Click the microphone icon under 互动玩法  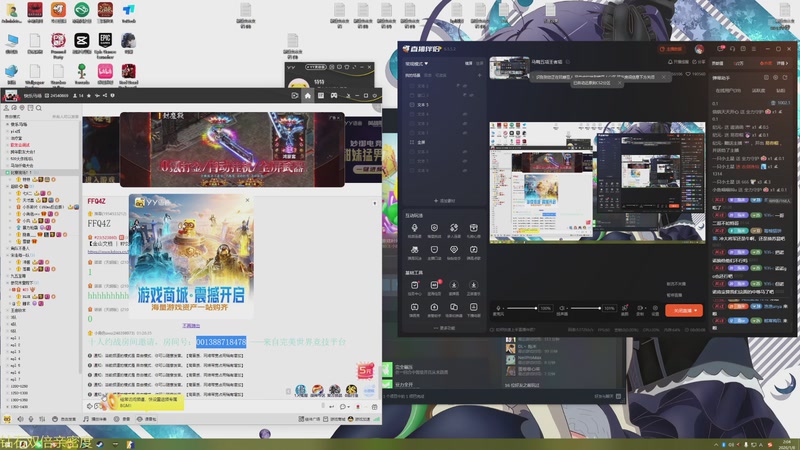[x=414, y=229]
